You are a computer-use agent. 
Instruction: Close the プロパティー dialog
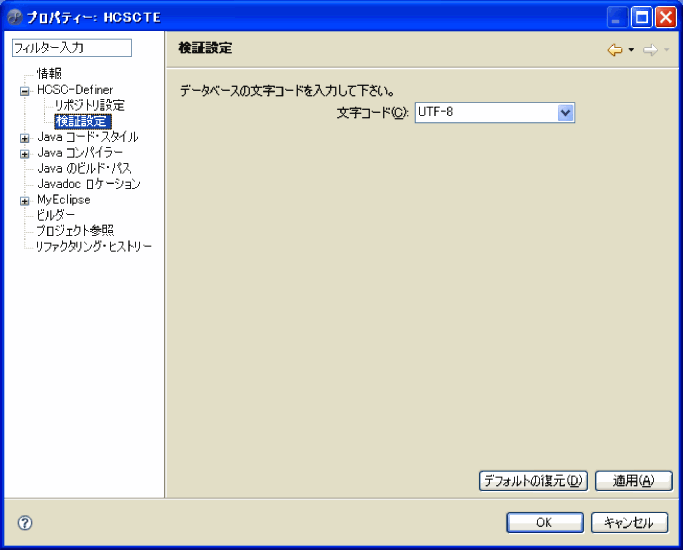coord(666,17)
